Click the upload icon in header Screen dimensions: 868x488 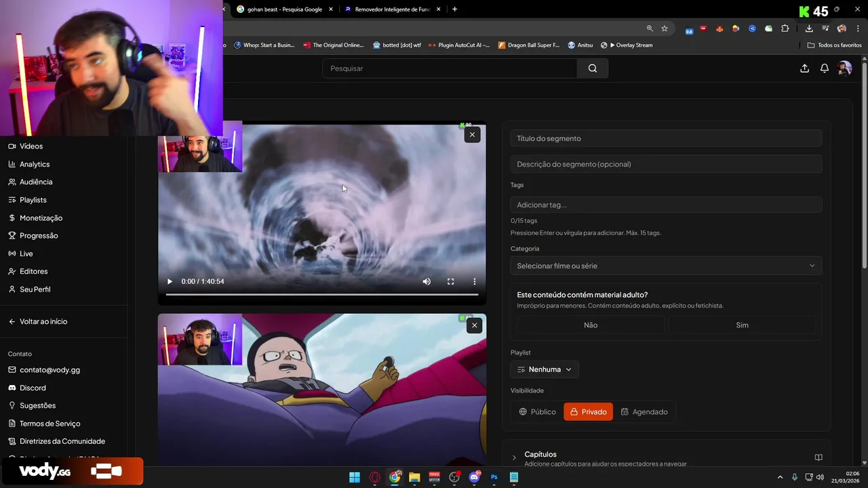click(804, 68)
